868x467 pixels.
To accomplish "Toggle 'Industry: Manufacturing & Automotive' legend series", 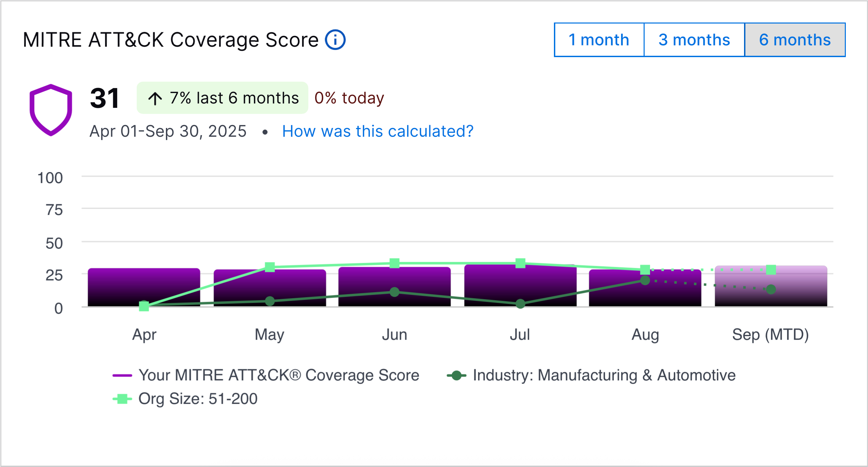I will click(591, 375).
